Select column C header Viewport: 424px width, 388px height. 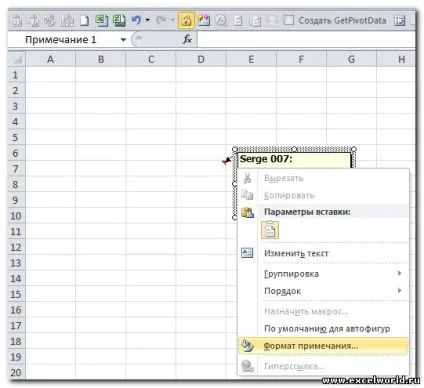151,59
